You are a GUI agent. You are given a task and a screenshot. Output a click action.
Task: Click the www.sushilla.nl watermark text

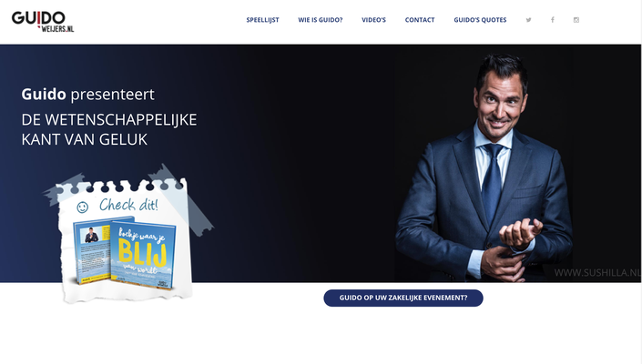pos(597,273)
